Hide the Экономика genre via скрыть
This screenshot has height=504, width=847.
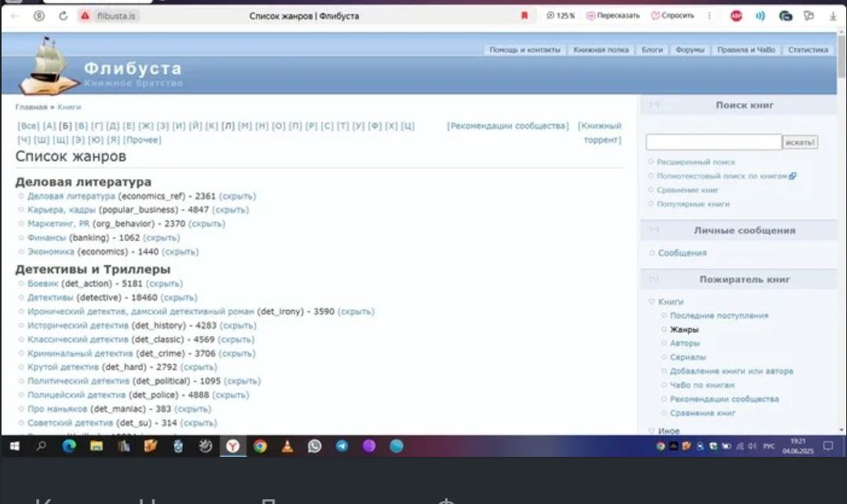click(181, 252)
